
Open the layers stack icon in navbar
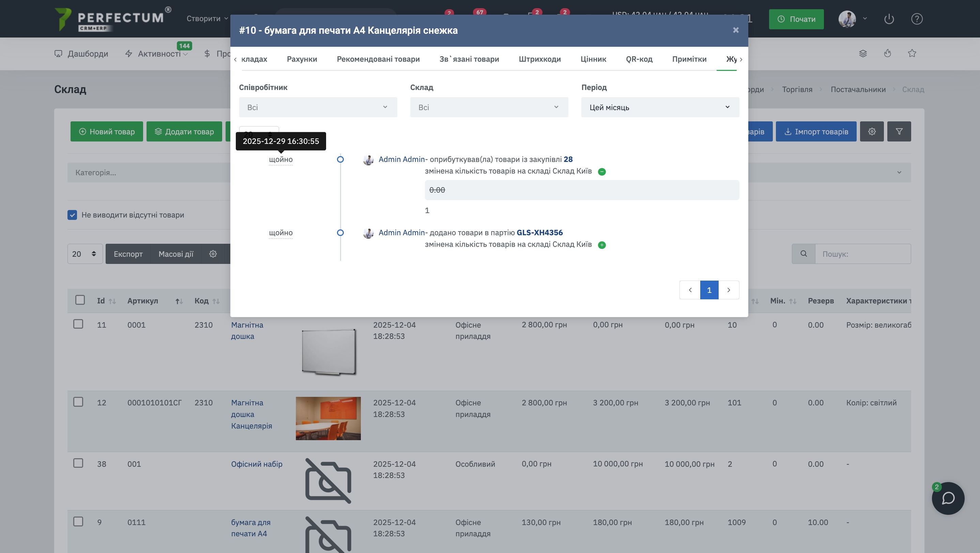(x=863, y=53)
